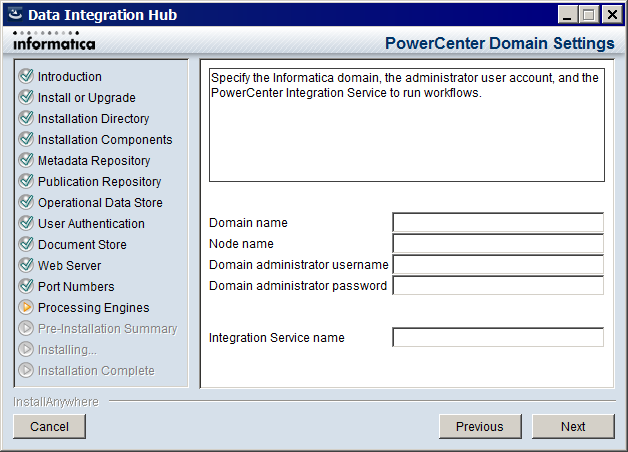
Task: Click the Metadata Repository checkmark icon
Action: tap(26, 160)
